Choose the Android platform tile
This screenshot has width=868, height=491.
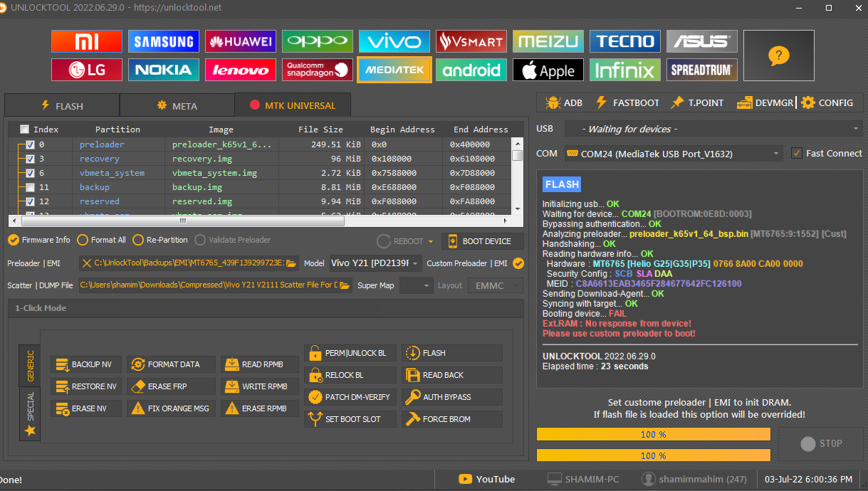(x=471, y=70)
